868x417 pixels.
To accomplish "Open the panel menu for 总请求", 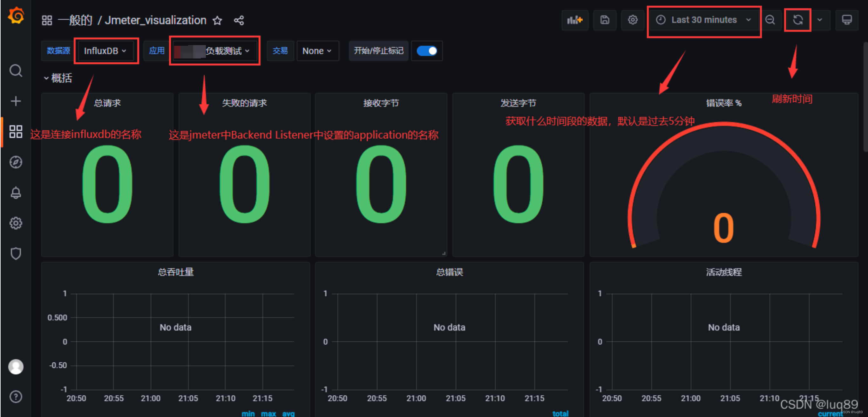I will click(107, 103).
